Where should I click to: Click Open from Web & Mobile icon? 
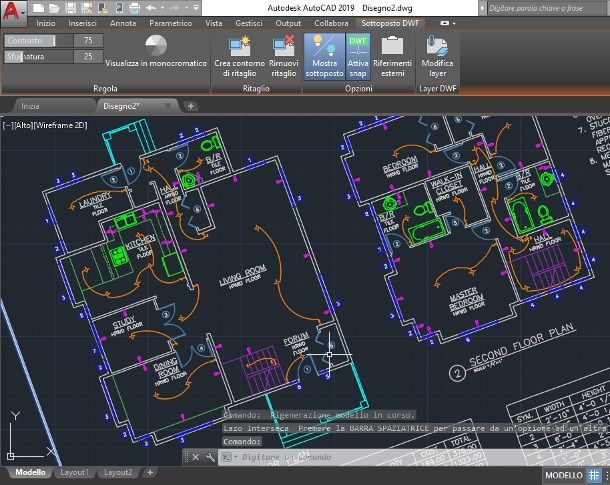pyautogui.click(x=102, y=7)
